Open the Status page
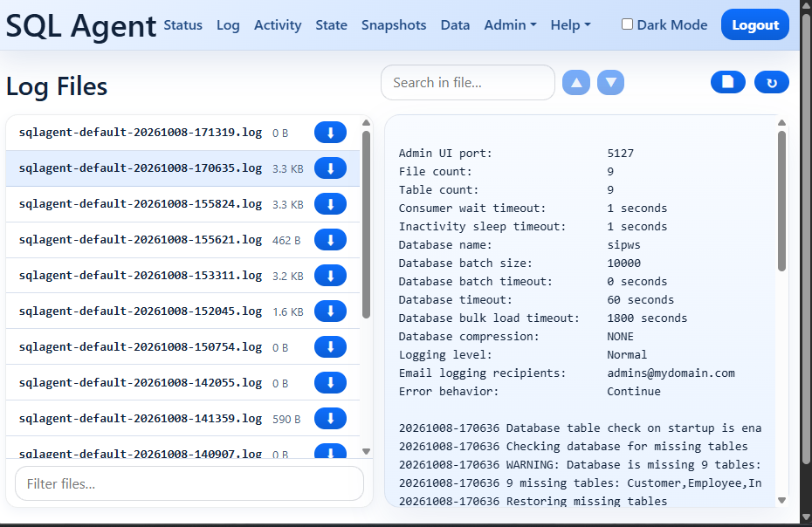This screenshot has height=527, width=812. 182,24
